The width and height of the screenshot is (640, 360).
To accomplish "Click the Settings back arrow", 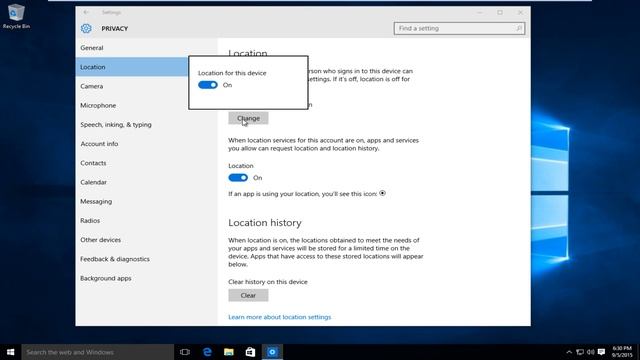I will pyautogui.click(x=86, y=12).
